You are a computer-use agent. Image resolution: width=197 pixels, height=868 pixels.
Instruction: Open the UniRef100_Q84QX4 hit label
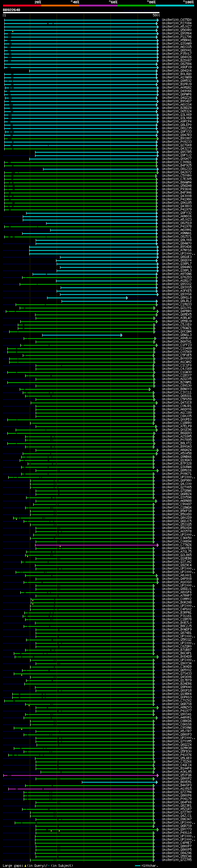[177, 71]
